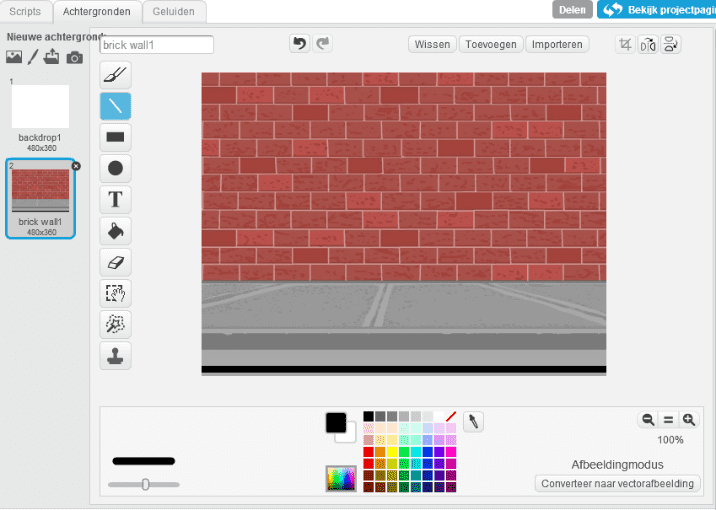Image resolution: width=716 pixels, height=510 pixels.
Task: Click Converteer naar vectorafbeelding
Action: pos(617,484)
